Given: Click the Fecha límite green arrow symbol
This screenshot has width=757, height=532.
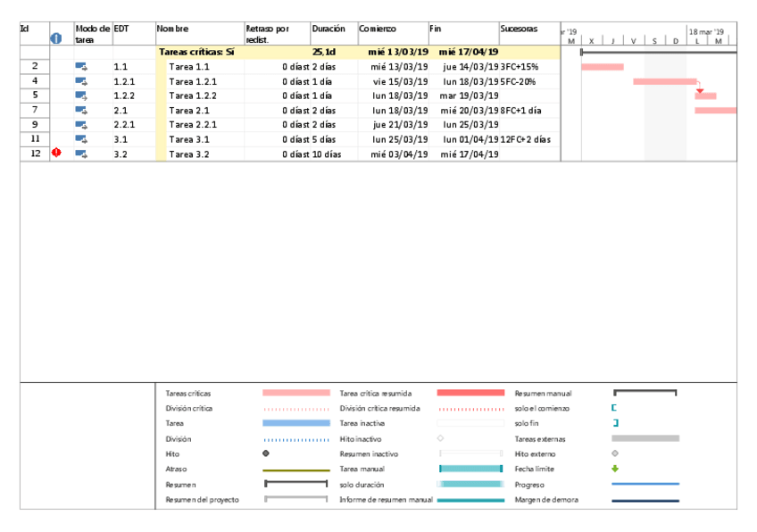Looking at the screenshot, I should click(615, 469).
